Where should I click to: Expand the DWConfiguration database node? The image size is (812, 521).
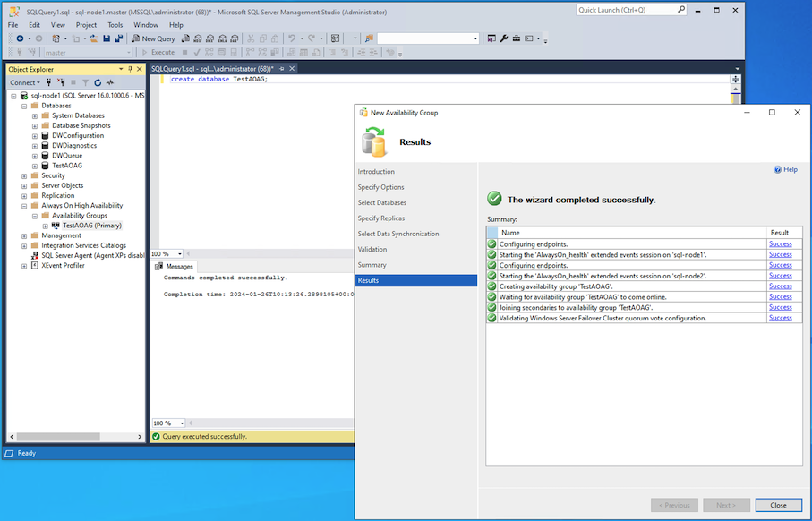pyautogui.click(x=35, y=136)
